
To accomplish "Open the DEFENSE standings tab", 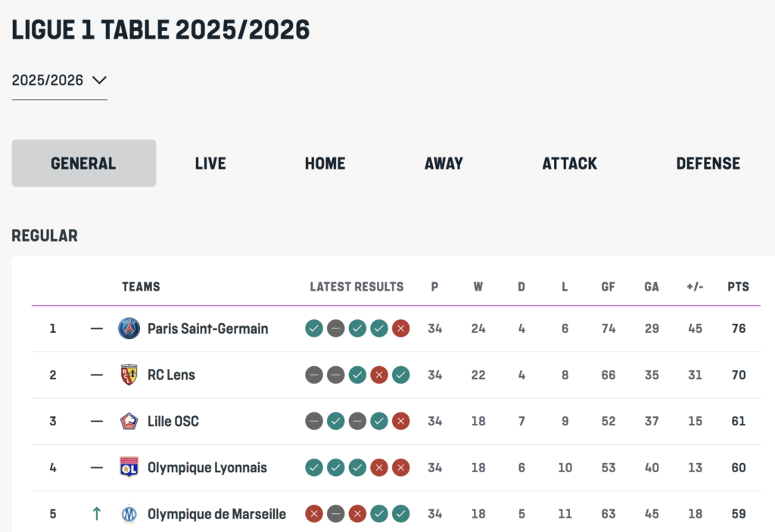I will click(708, 163).
